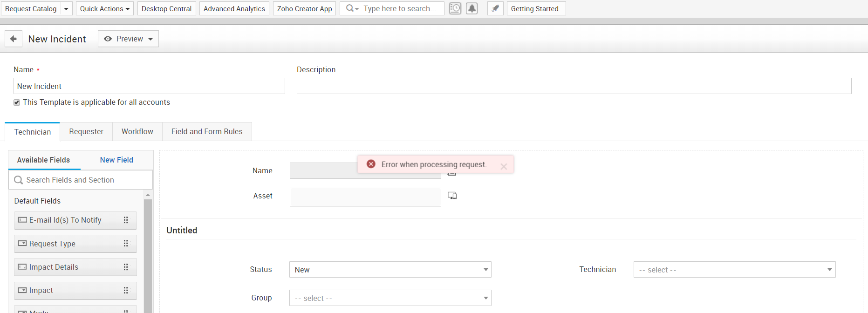Switch to Field and Form Rules tab
Viewport: 868px width, 313px height.
(x=207, y=132)
